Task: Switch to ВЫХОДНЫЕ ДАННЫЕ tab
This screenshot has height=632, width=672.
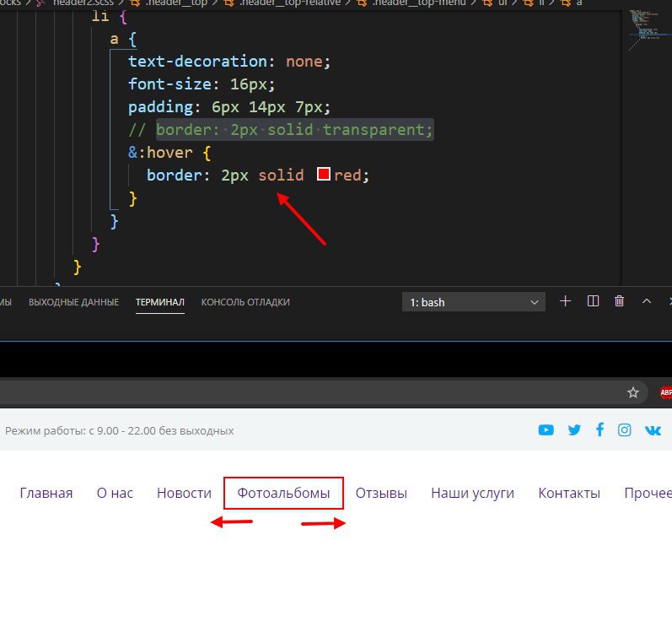Action: pyautogui.click(x=73, y=302)
